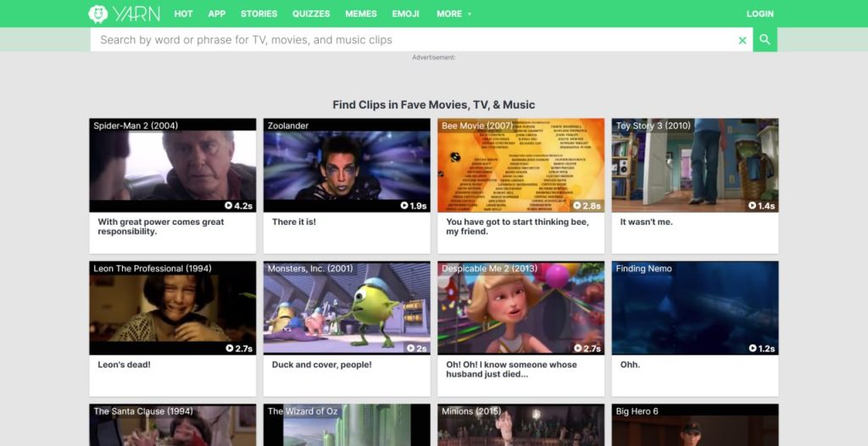Click "With great power comes great responsibility." quote
The height and width of the screenshot is (446, 868).
161,226
